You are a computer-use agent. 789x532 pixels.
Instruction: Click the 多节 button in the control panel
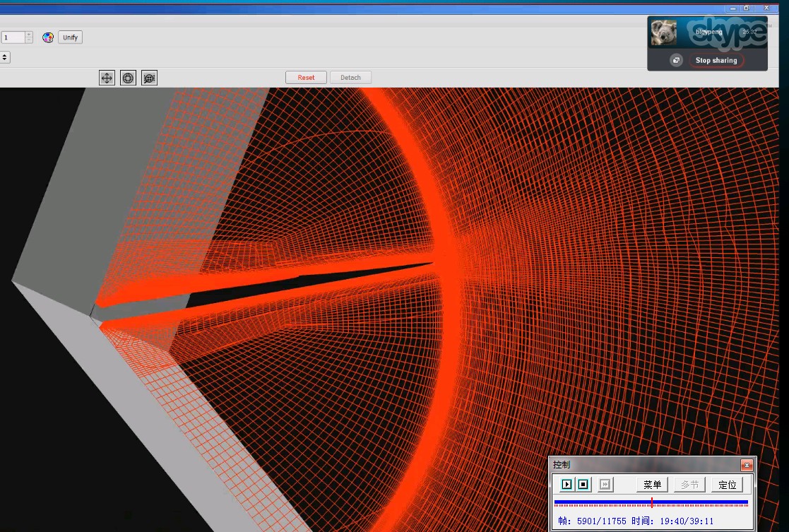pos(689,485)
